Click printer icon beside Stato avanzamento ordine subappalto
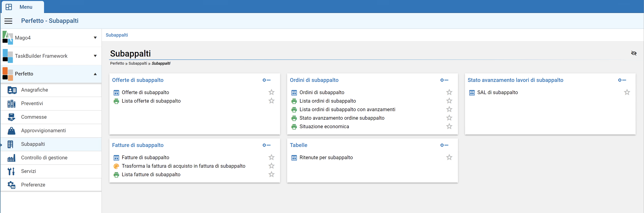 click(x=294, y=118)
